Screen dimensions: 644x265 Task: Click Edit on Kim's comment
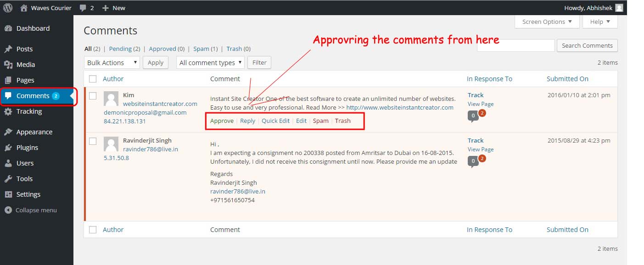tap(301, 121)
